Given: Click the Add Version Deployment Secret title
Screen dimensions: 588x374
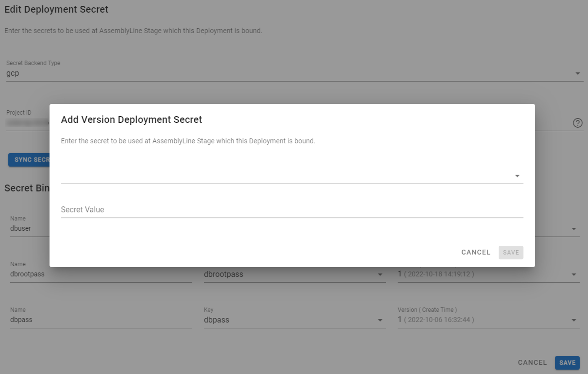Looking at the screenshot, I should point(131,120).
